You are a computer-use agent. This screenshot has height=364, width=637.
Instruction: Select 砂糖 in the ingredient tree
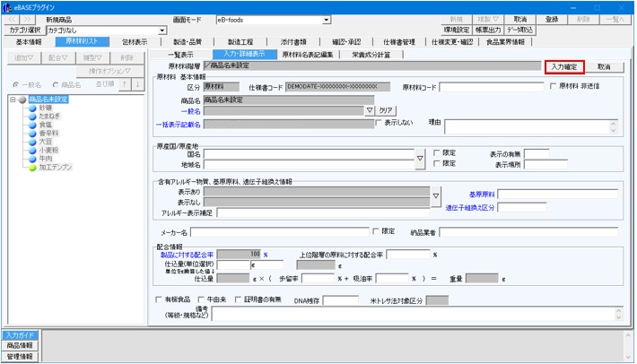click(45, 108)
